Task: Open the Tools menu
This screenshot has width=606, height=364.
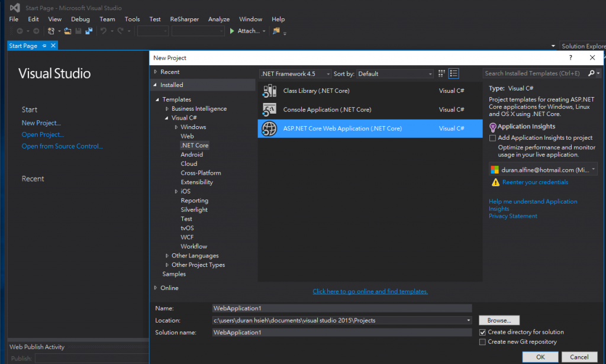Action: pos(132,19)
